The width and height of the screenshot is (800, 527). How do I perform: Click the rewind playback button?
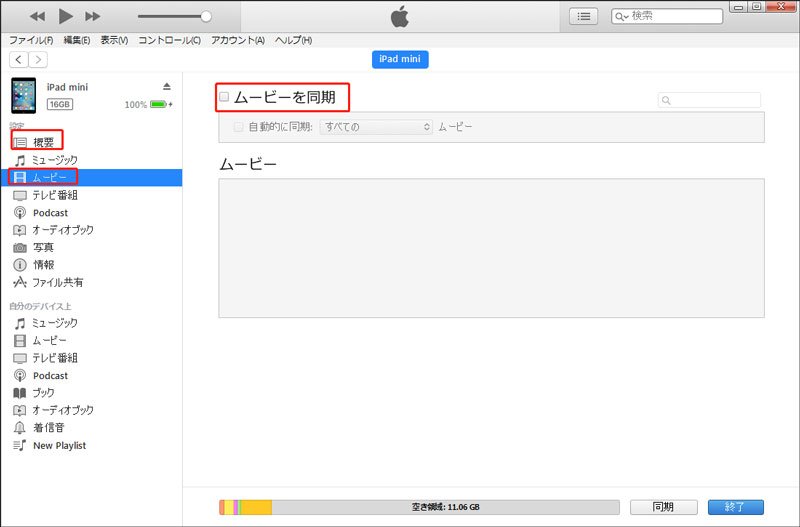pos(37,16)
